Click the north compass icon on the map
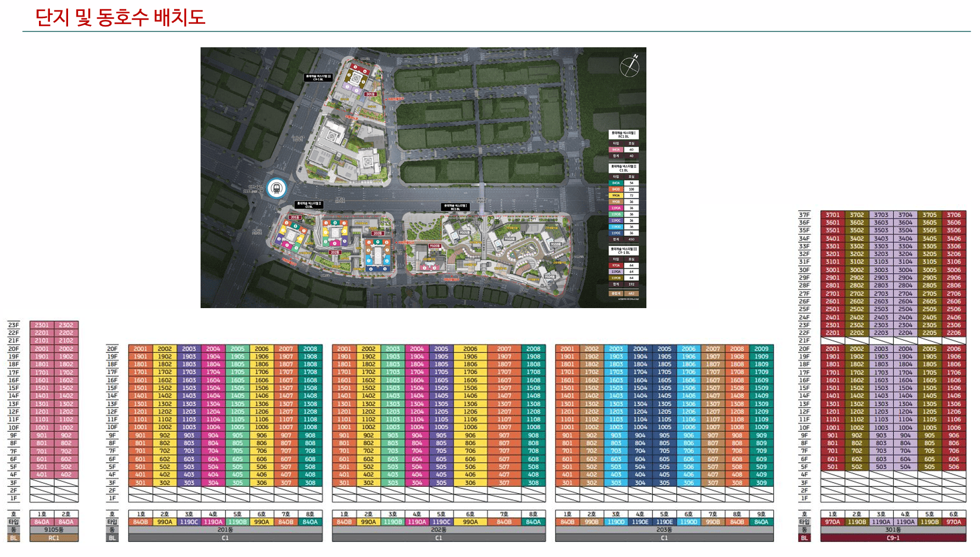The image size is (980, 557). tap(629, 66)
